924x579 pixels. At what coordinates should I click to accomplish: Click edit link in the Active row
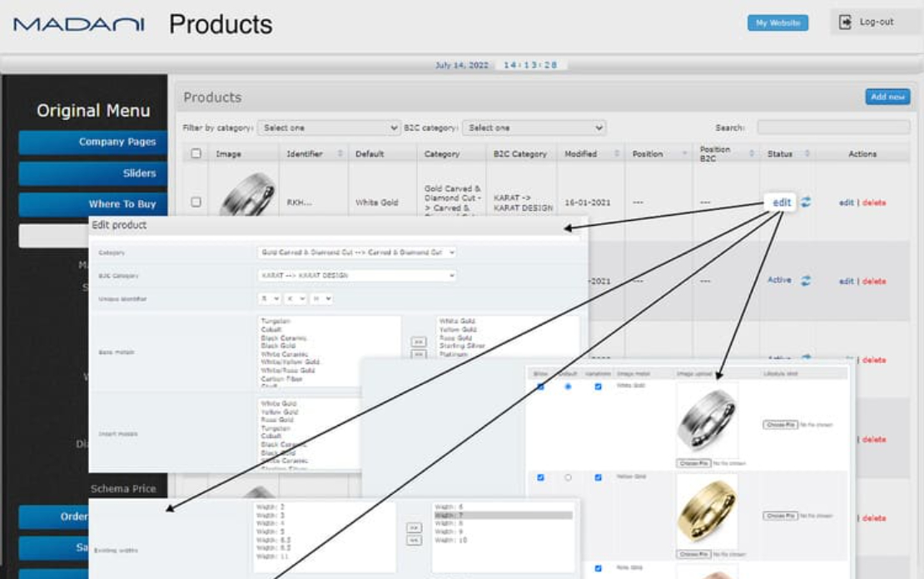coord(847,282)
